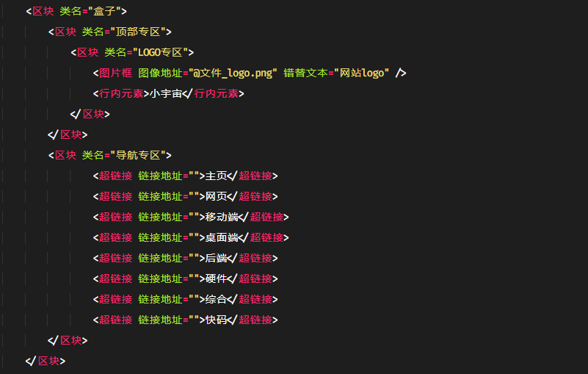This screenshot has height=374, width=588.
Task: Click the class name value "盒子"
Action: (x=104, y=11)
